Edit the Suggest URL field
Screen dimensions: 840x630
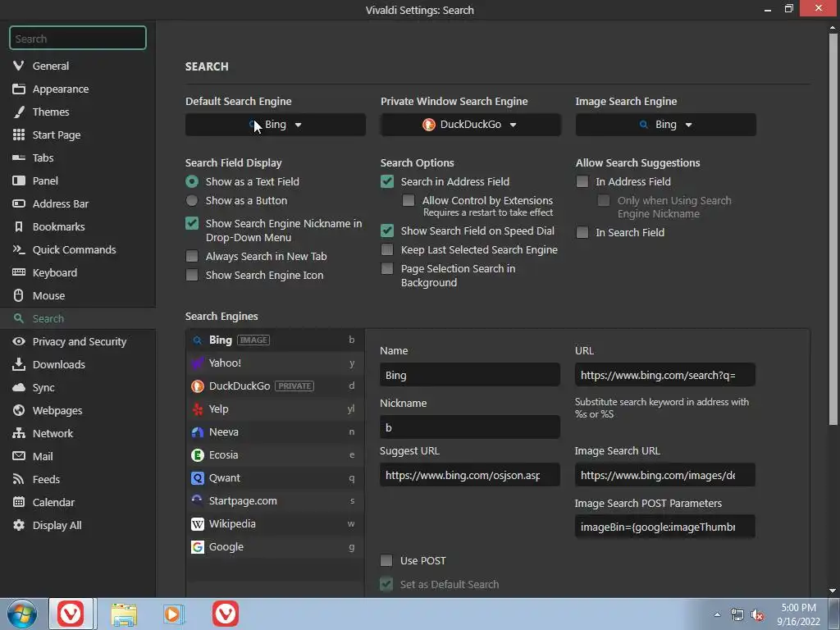pos(470,475)
